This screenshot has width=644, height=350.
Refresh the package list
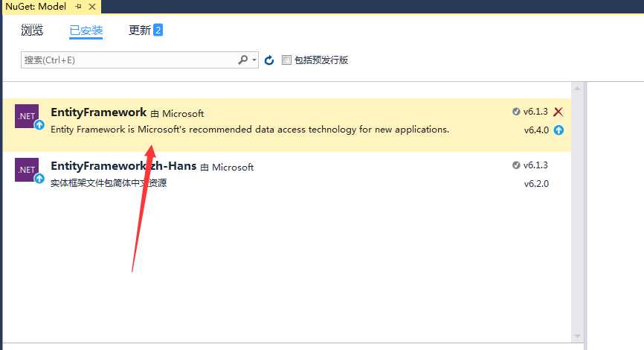coord(269,60)
